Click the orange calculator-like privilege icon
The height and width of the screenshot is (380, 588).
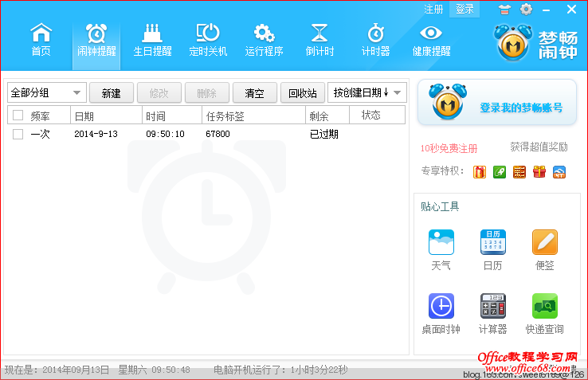click(519, 172)
